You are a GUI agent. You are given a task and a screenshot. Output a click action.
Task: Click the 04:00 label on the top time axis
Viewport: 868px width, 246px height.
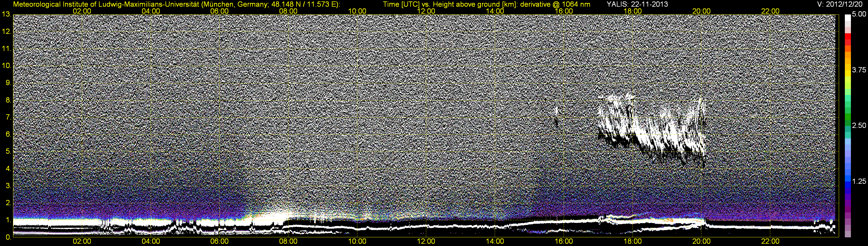click(151, 11)
